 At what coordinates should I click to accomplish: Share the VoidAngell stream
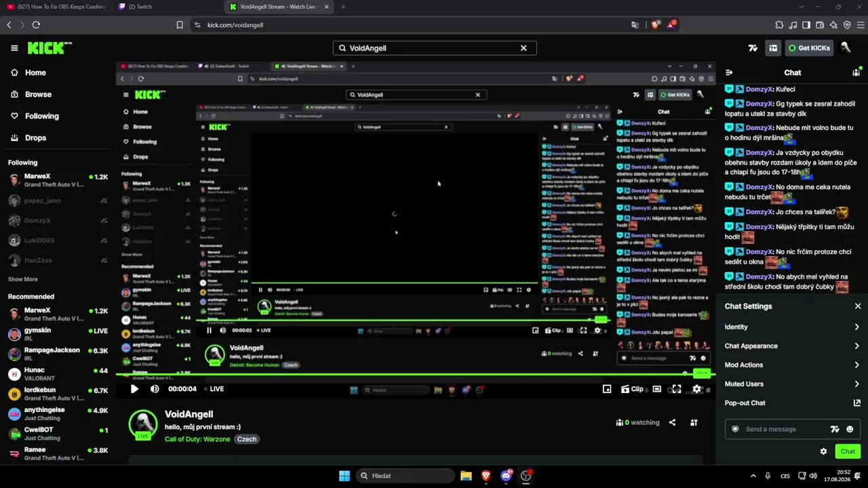coord(672,422)
